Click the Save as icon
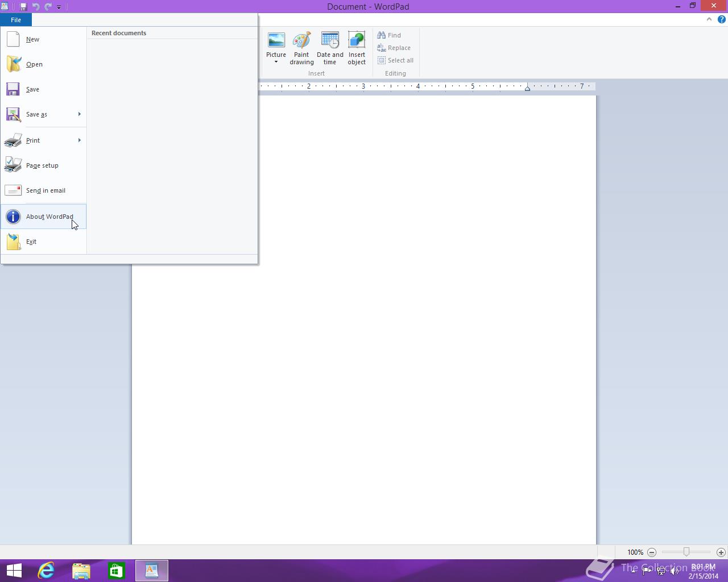 [x=13, y=114]
